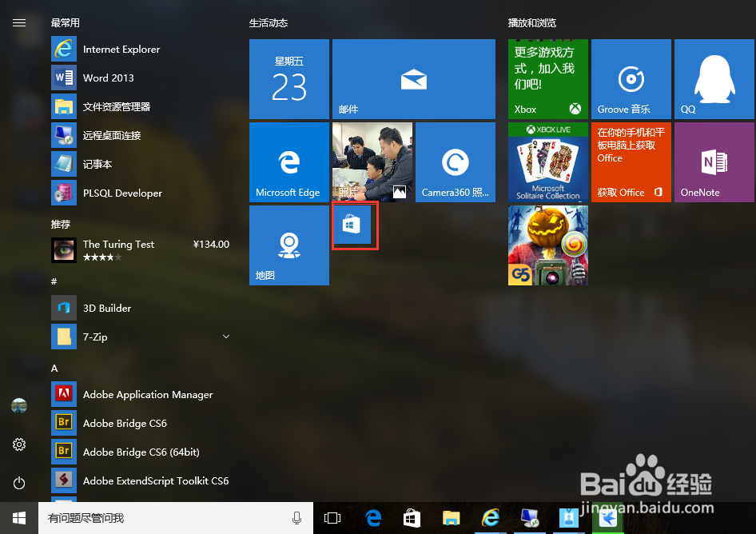Open the 地图 maps tile
Screen dimensions: 756x534
coord(288,245)
